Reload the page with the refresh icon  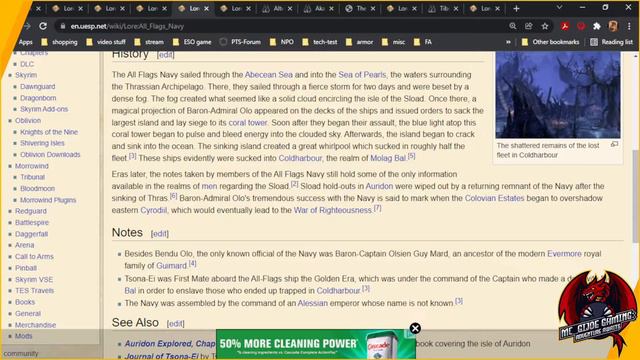coord(43,26)
